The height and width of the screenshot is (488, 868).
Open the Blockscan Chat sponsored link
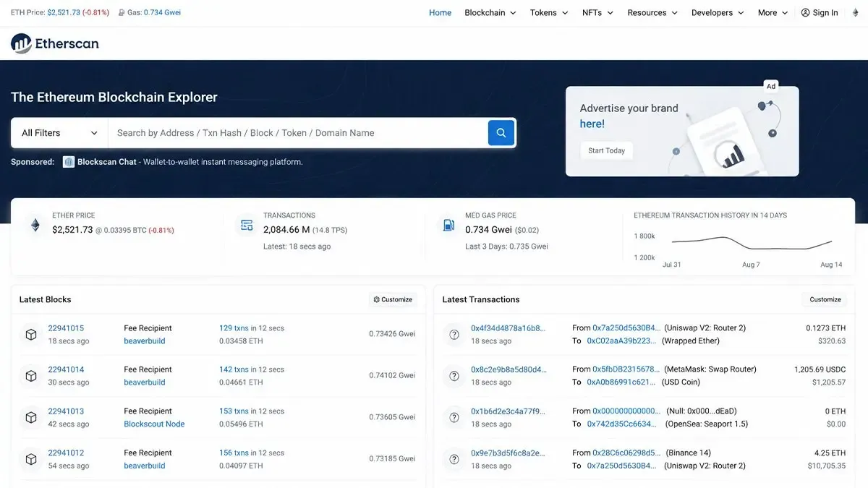107,162
